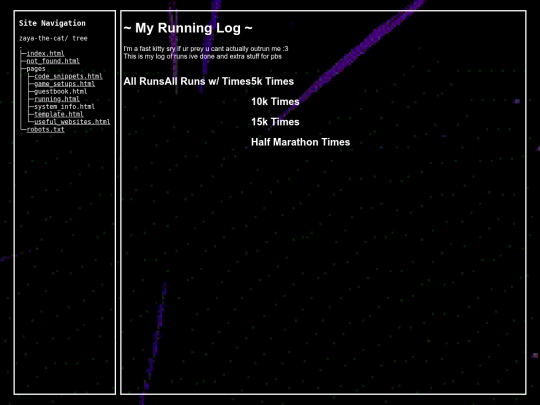Click the pages folder entry
540x405 pixels.
pyautogui.click(x=36, y=69)
